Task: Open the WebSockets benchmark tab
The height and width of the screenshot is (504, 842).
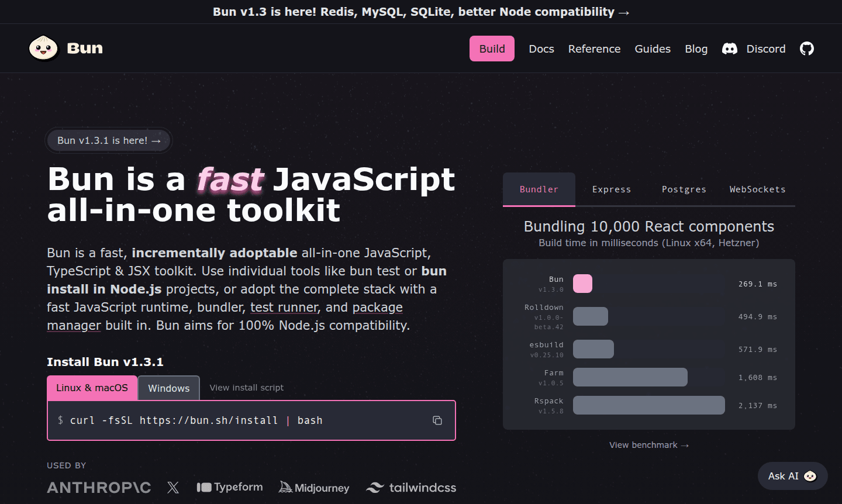Action: point(757,189)
